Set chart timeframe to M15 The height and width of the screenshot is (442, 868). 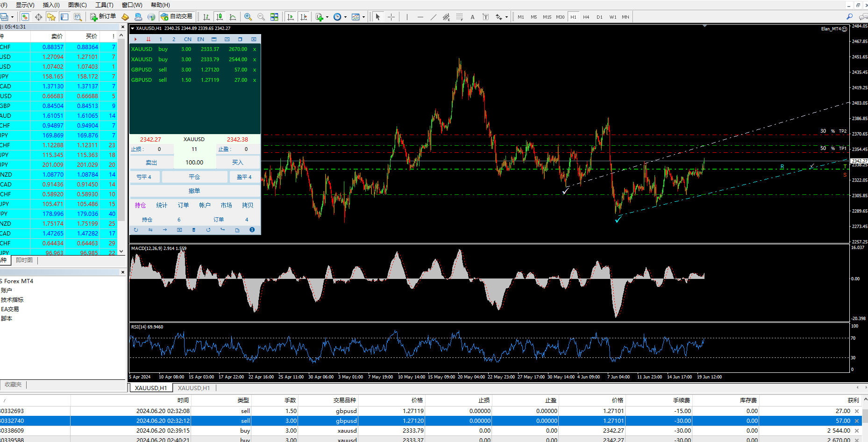[x=547, y=17]
